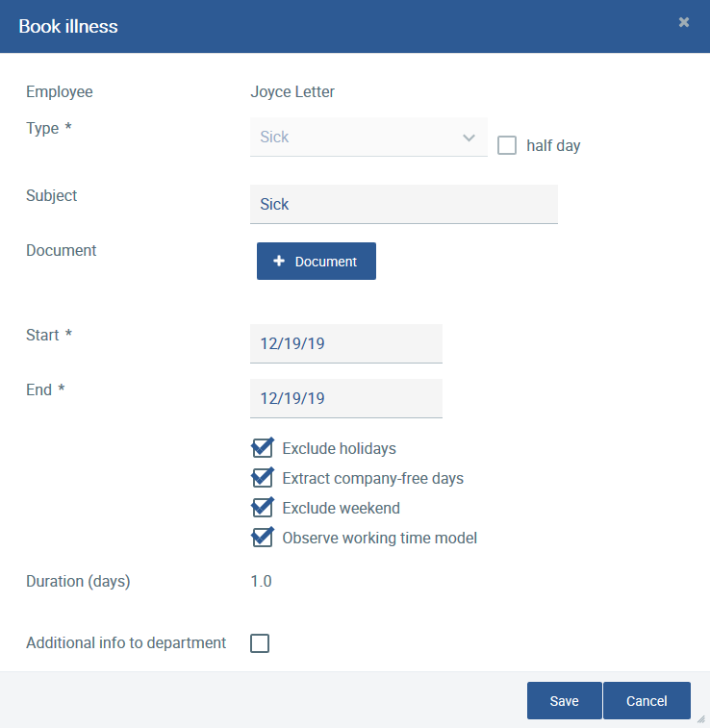Open the Type dropdown showing Sick

[368, 137]
